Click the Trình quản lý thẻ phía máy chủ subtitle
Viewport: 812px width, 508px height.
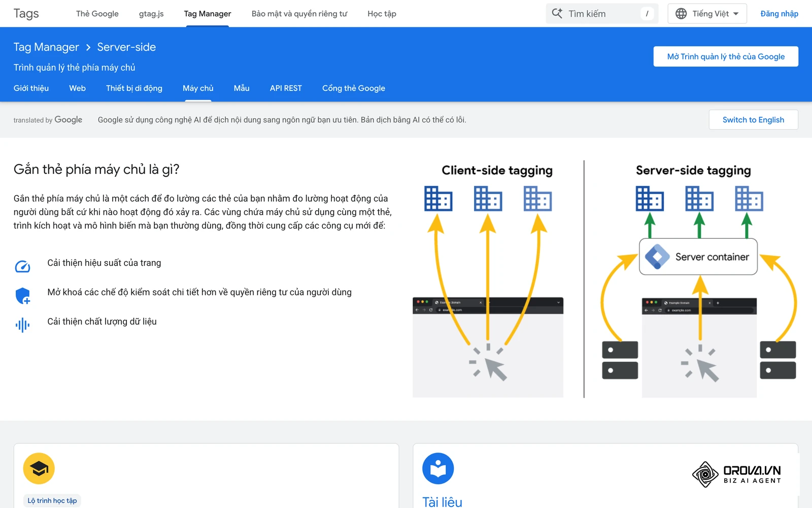75,68
